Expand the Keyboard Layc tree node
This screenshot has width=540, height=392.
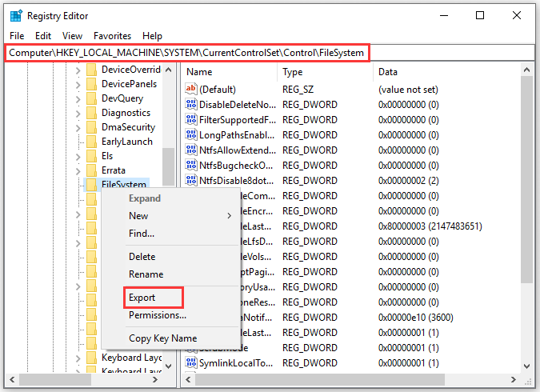pos(78,359)
